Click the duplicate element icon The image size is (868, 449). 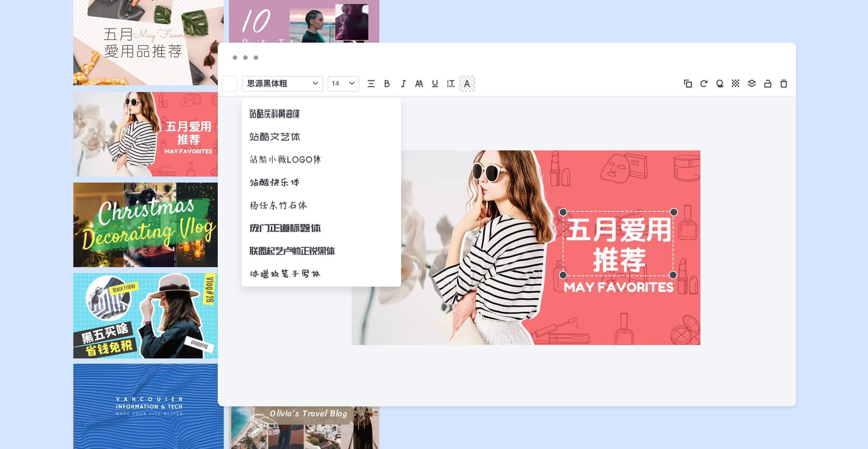[x=688, y=84]
